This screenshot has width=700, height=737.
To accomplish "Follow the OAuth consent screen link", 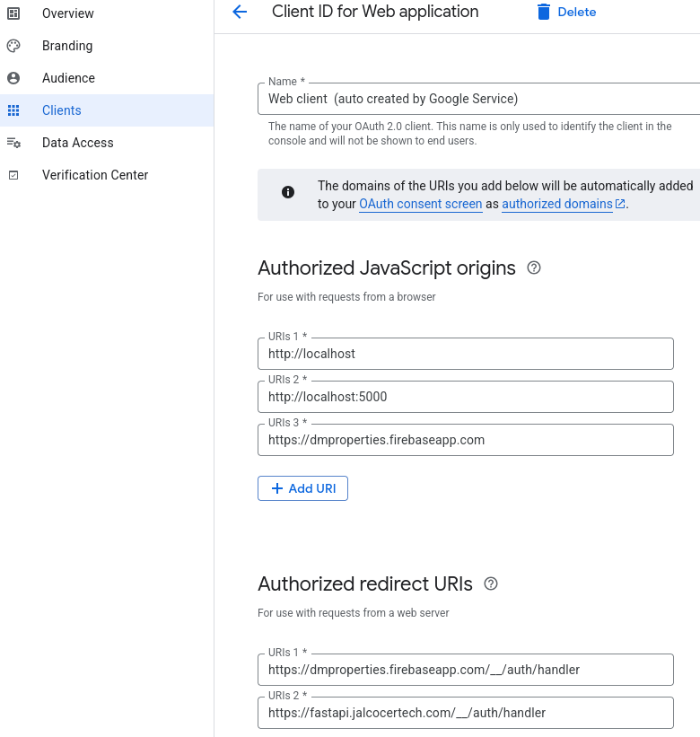I will (x=420, y=204).
